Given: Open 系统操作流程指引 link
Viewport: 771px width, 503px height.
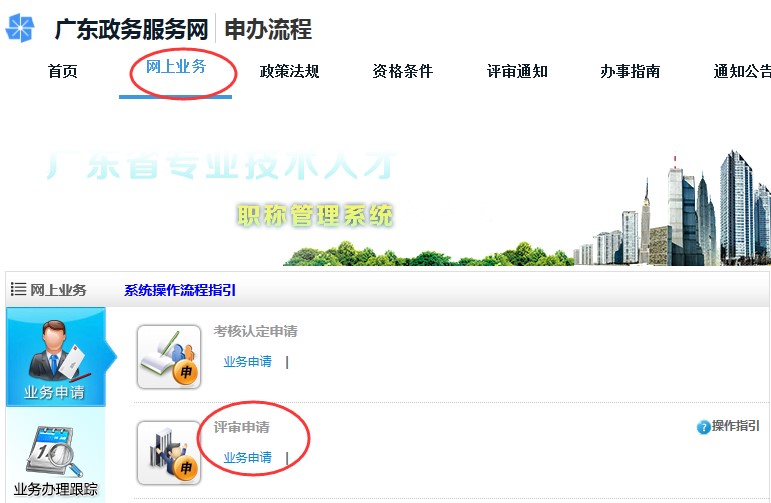Looking at the screenshot, I should pos(180,290).
